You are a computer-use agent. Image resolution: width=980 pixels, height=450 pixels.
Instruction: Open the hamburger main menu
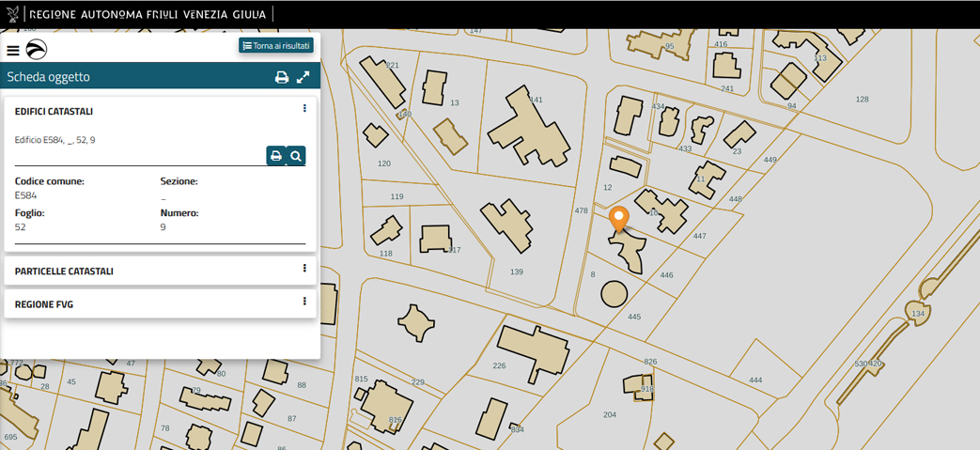13,51
